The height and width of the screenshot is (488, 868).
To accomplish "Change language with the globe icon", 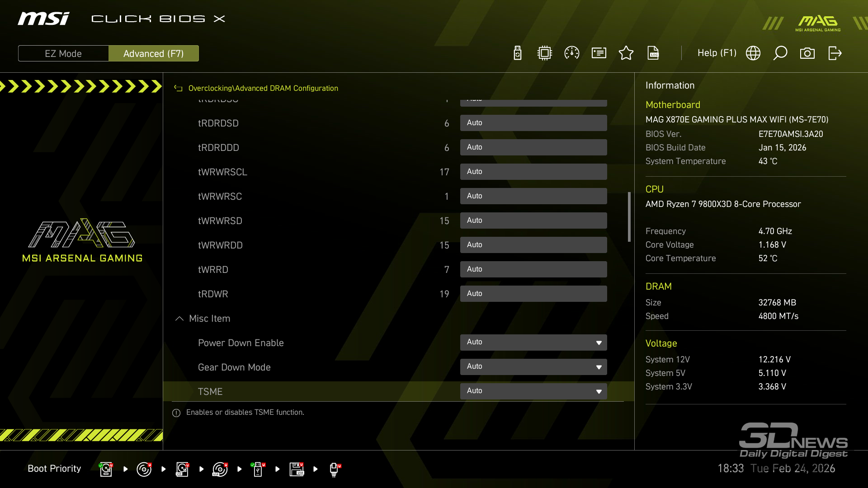I will (x=753, y=53).
